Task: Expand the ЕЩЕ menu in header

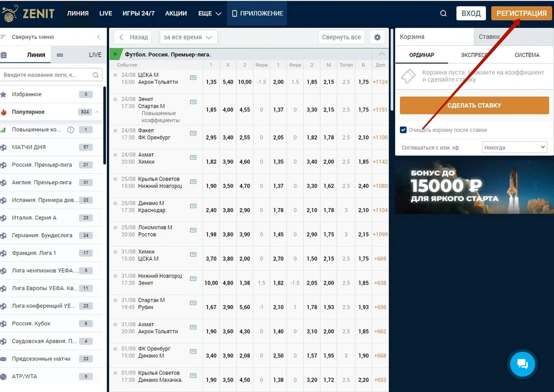Action: pyautogui.click(x=209, y=13)
